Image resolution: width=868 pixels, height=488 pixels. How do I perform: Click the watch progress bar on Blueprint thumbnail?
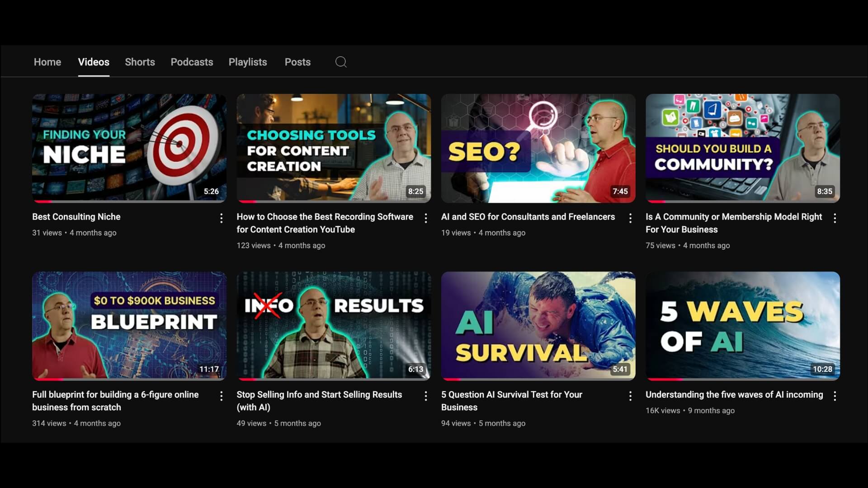129,379
